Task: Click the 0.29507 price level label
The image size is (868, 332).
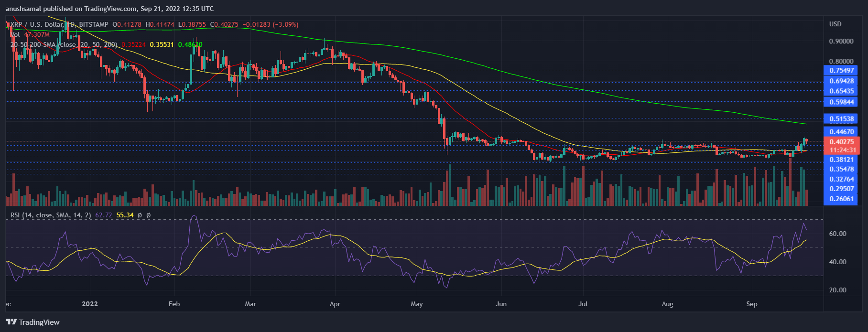Action: [841, 189]
